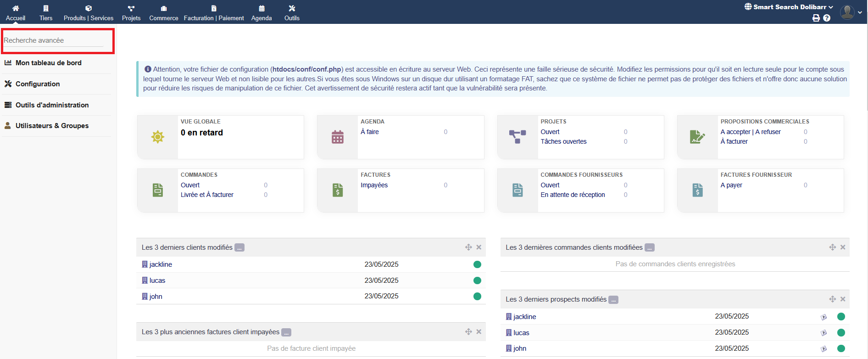Image resolution: width=868 pixels, height=359 pixels.
Task: Open the user avatar dropdown menu
Action: pyautogui.click(x=851, y=12)
